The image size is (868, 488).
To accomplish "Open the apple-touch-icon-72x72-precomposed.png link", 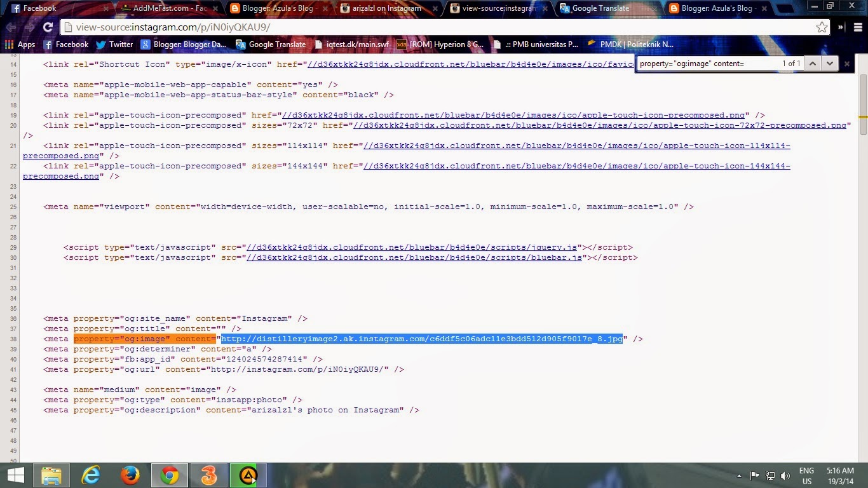I will [x=600, y=125].
